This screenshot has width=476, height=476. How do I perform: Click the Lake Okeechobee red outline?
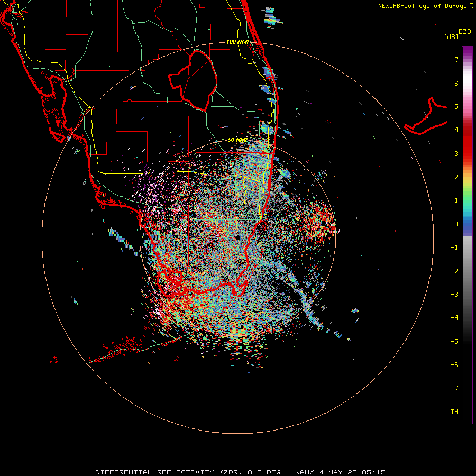(193, 81)
